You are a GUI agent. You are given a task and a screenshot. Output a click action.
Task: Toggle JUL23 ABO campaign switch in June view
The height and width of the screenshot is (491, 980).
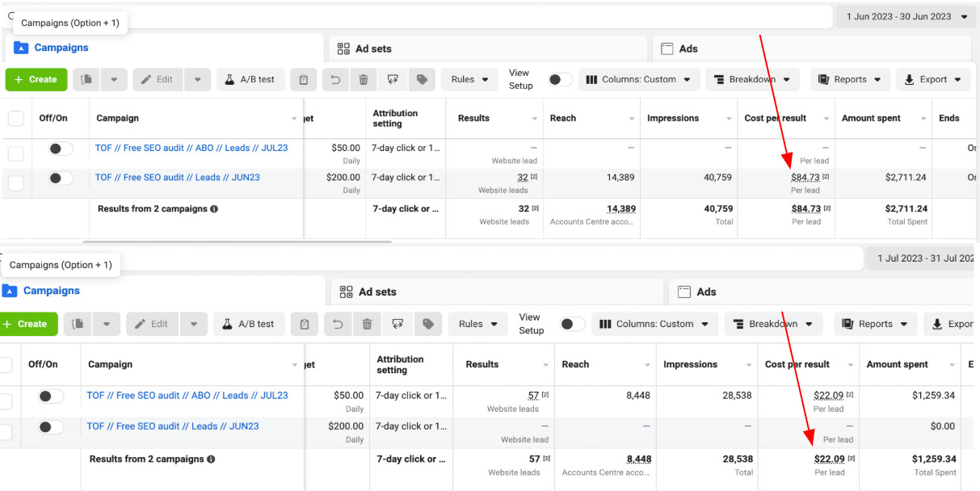click(x=61, y=149)
